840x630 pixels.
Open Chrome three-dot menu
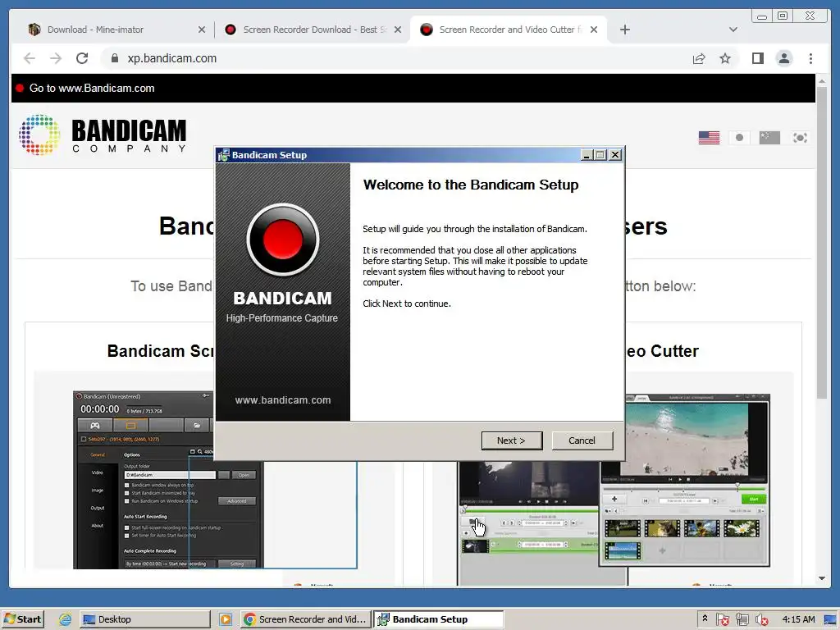coord(810,58)
